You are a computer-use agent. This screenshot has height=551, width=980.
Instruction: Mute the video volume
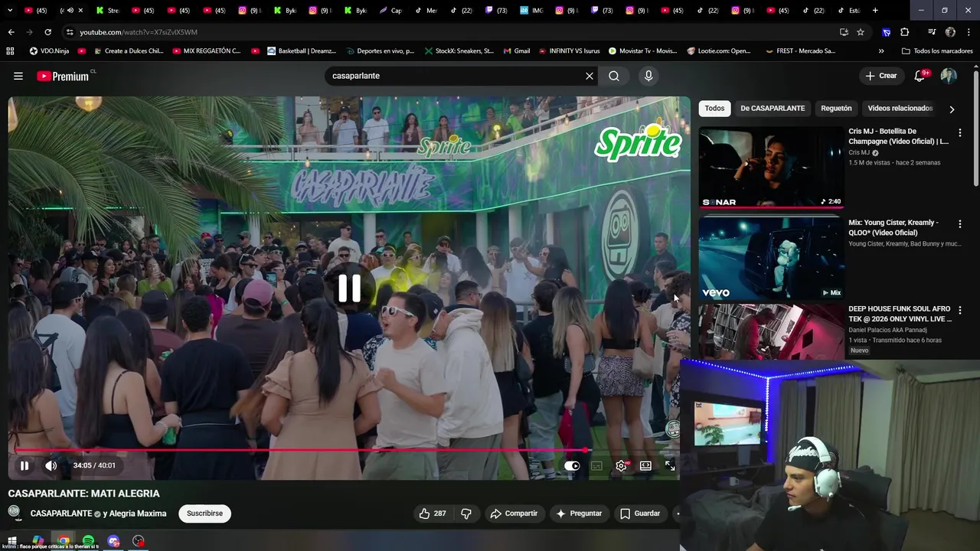51,465
